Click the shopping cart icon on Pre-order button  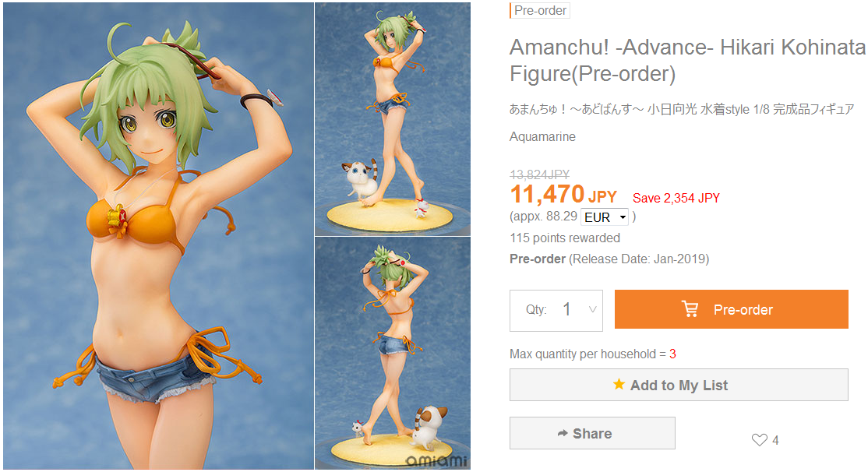(x=690, y=308)
